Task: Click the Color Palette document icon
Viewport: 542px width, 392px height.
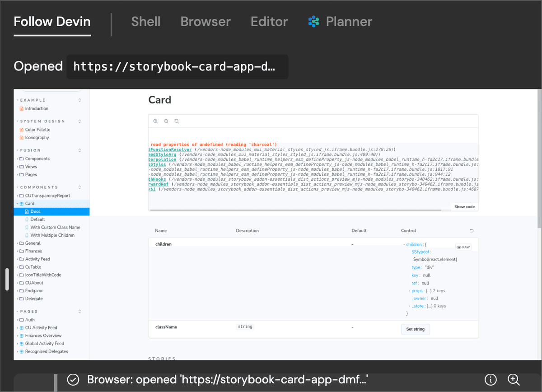Action: click(21, 130)
